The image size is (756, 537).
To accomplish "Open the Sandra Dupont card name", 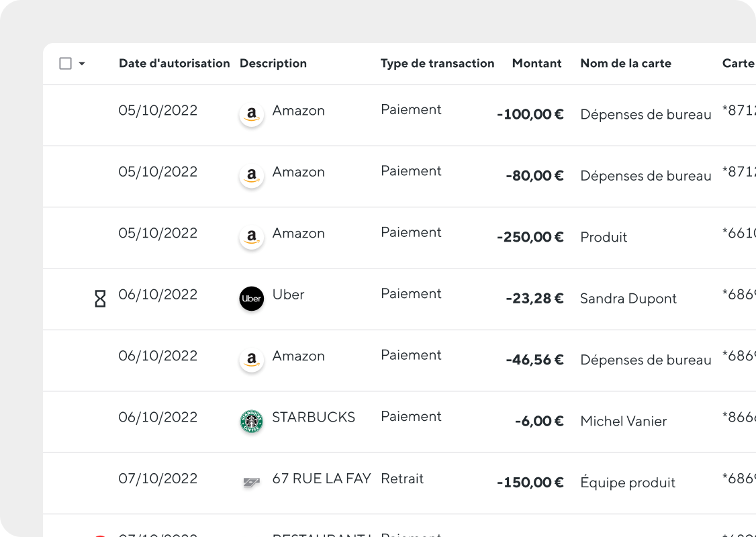I will [x=628, y=299].
